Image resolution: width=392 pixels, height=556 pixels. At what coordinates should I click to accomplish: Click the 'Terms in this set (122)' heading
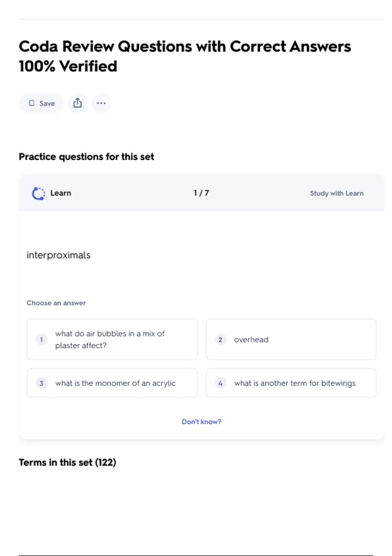pos(67,462)
